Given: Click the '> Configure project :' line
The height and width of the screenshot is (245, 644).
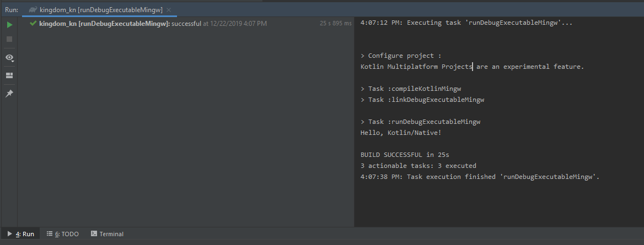Looking at the screenshot, I should coord(401,56).
